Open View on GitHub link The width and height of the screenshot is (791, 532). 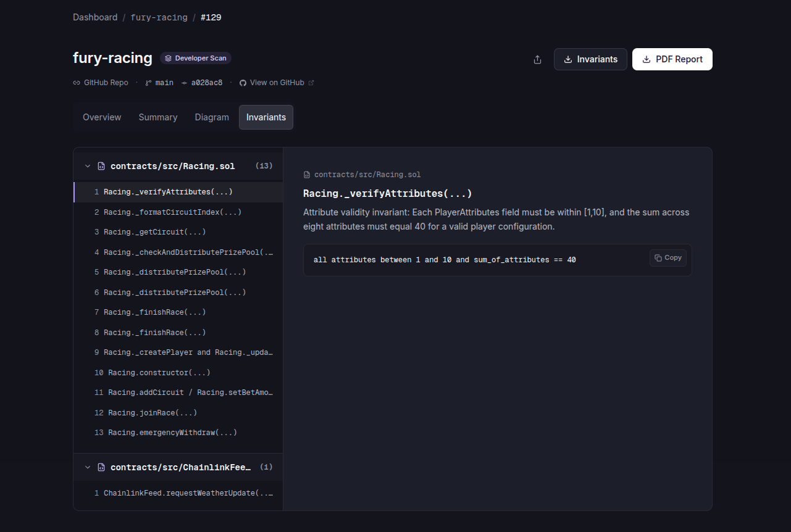tap(277, 83)
